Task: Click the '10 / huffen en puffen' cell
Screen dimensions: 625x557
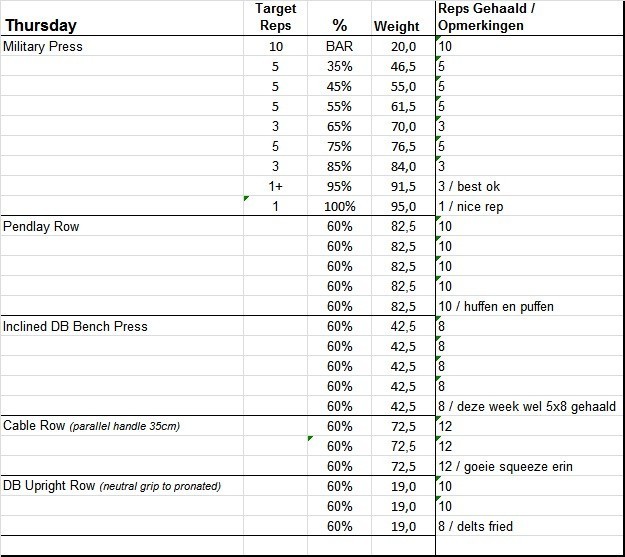Action: 496,307
